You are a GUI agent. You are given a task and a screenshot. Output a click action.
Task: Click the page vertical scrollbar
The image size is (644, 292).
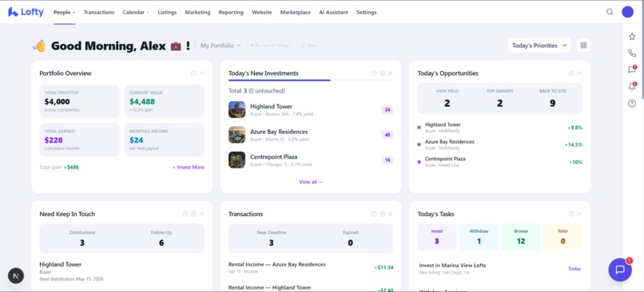pos(642,50)
